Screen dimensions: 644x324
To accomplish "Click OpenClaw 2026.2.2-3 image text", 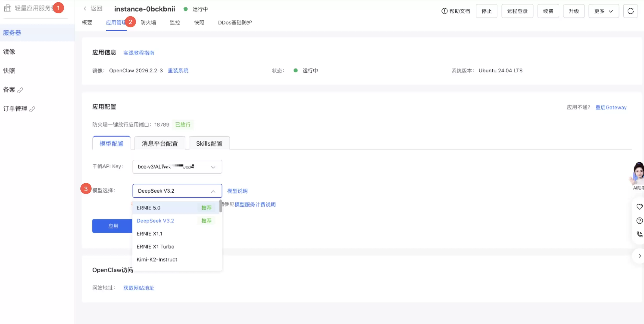I will point(136,70).
